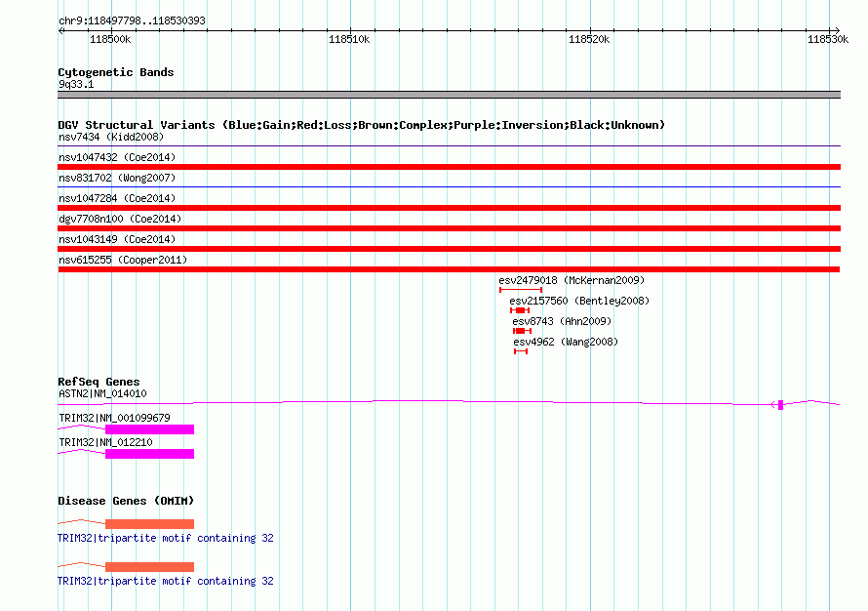Click the upper orange OMIM TRIM32 bar
The width and height of the screenshot is (868, 611).
(149, 524)
